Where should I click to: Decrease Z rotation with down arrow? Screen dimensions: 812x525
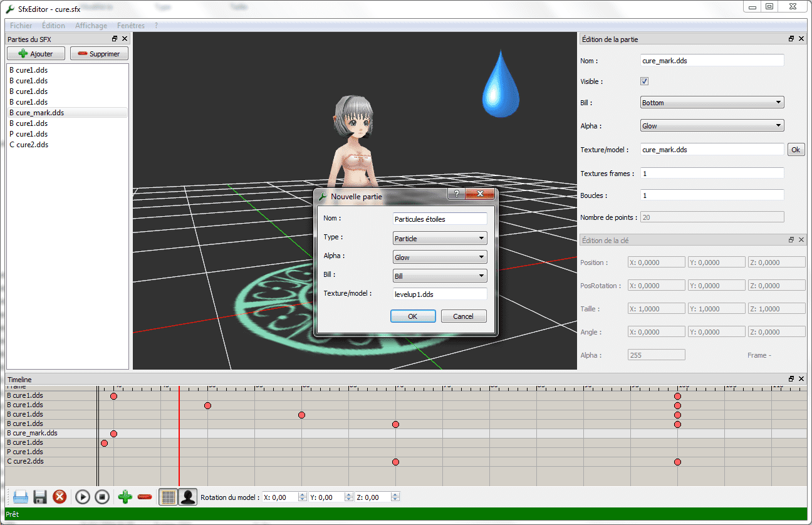(x=395, y=500)
